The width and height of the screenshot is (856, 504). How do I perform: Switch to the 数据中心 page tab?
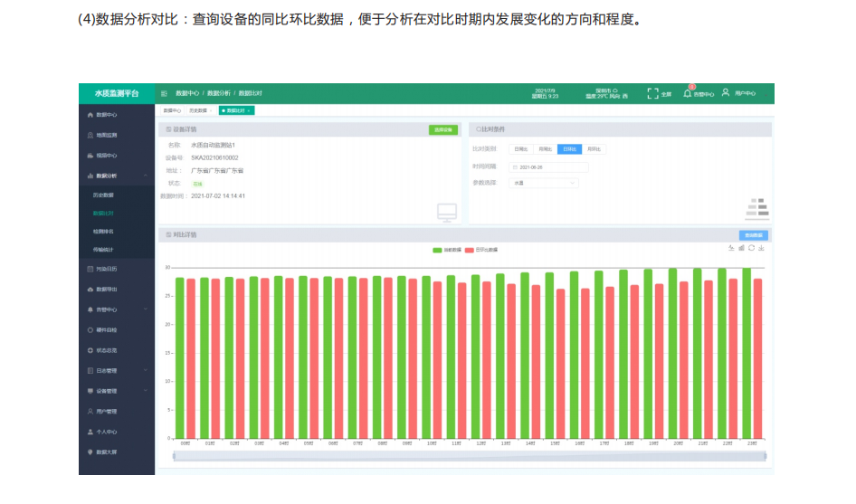[x=172, y=111]
